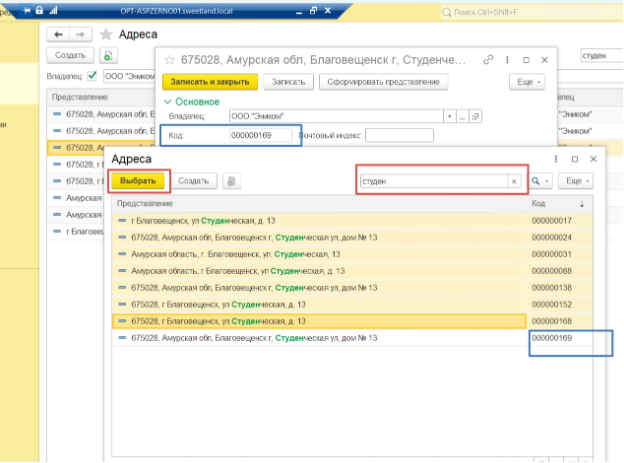Screen dimensions: 624x463
Task: Toggle the Владелец filter checkbox
Action: (x=93, y=75)
